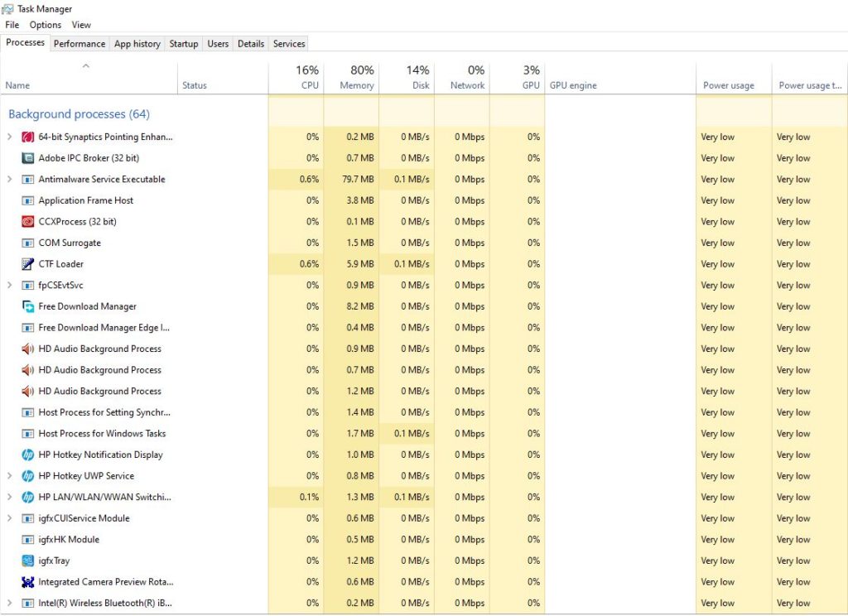
Task: Click the Status column header
Action: (x=223, y=77)
